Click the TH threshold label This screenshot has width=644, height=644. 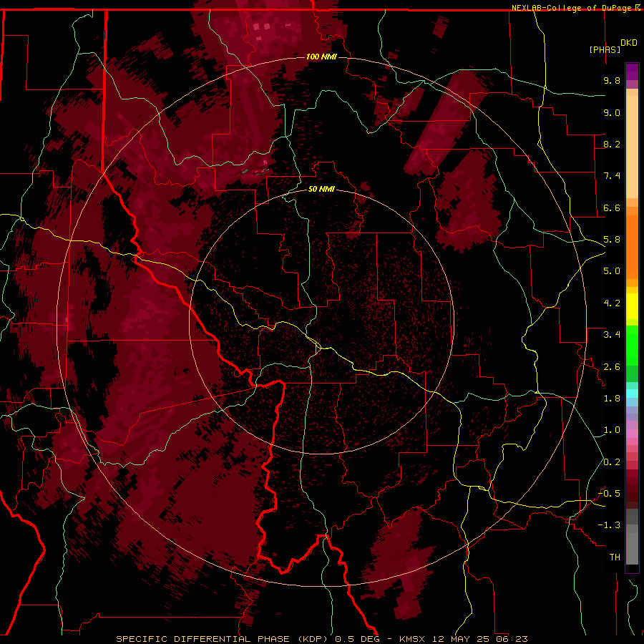pyautogui.click(x=615, y=557)
